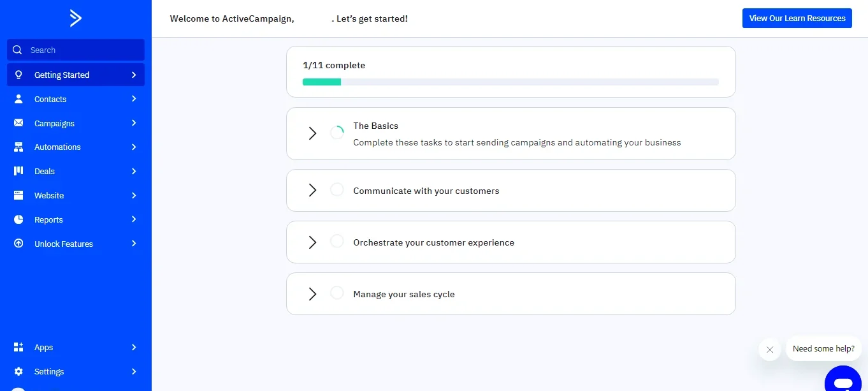The image size is (868, 391).
Task: Open Deals in the sidebar
Action: point(76,171)
